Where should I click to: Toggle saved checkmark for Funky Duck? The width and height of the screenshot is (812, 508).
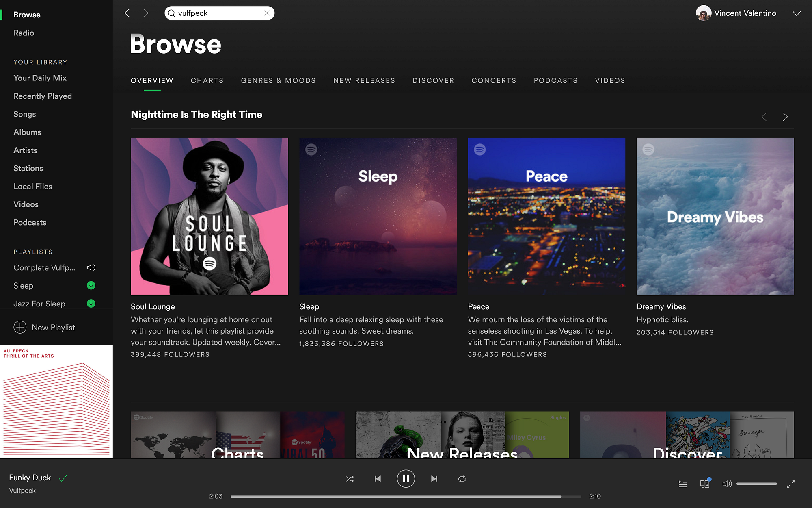click(63, 478)
